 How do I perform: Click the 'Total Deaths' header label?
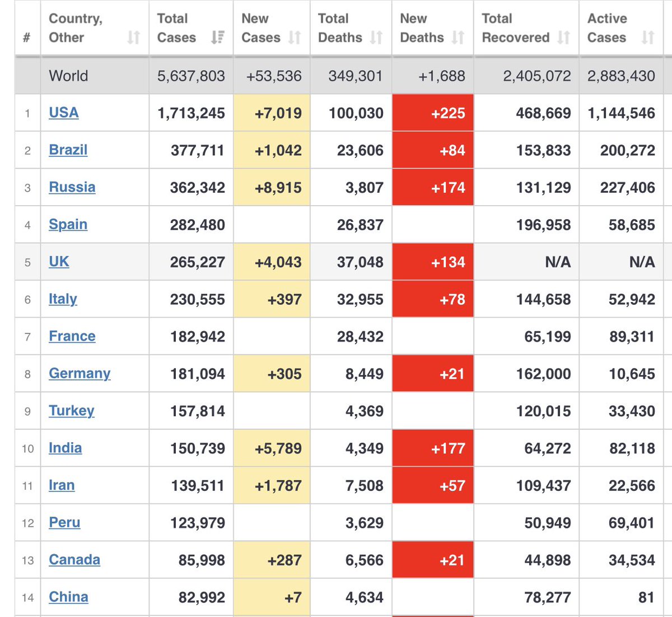click(x=340, y=28)
